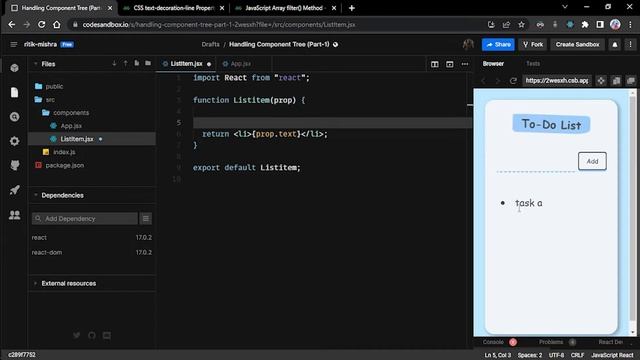
Task: Create new file via Files header icon
Action: 137,63
